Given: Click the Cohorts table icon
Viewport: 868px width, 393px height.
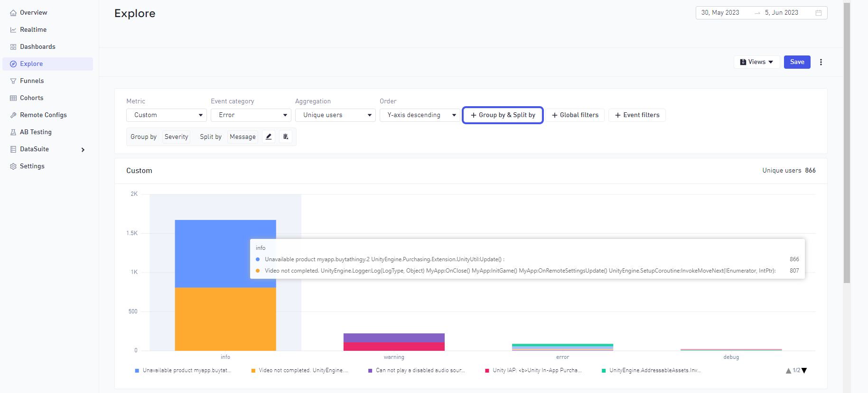Looking at the screenshot, I should (x=13, y=98).
